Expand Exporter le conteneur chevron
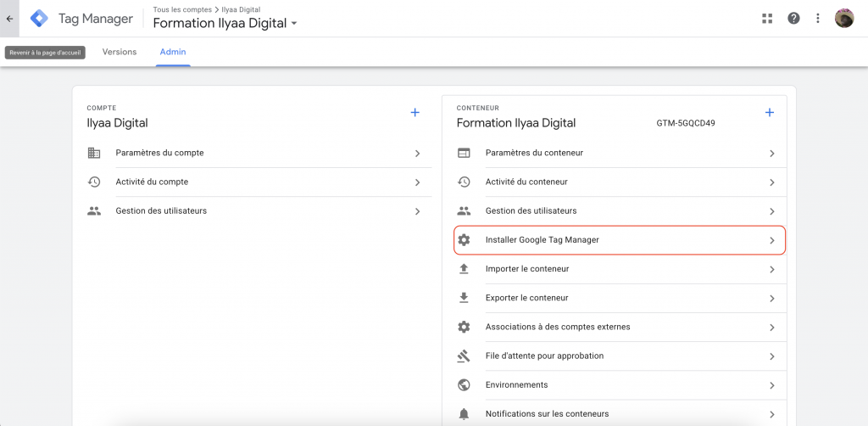This screenshot has height=426, width=868. (771, 299)
